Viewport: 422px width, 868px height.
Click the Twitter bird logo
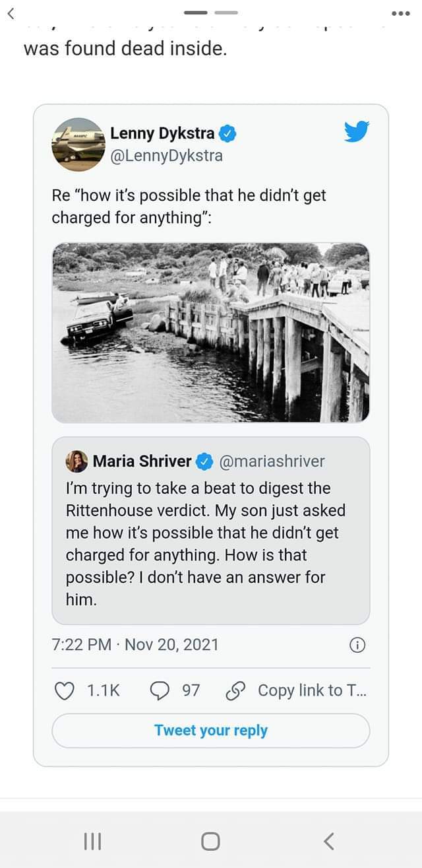coord(357,131)
